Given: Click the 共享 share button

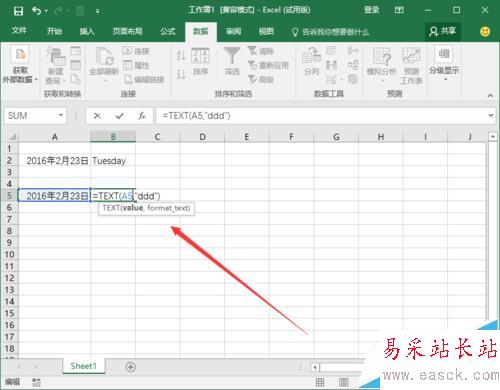Looking at the screenshot, I should point(443,31).
